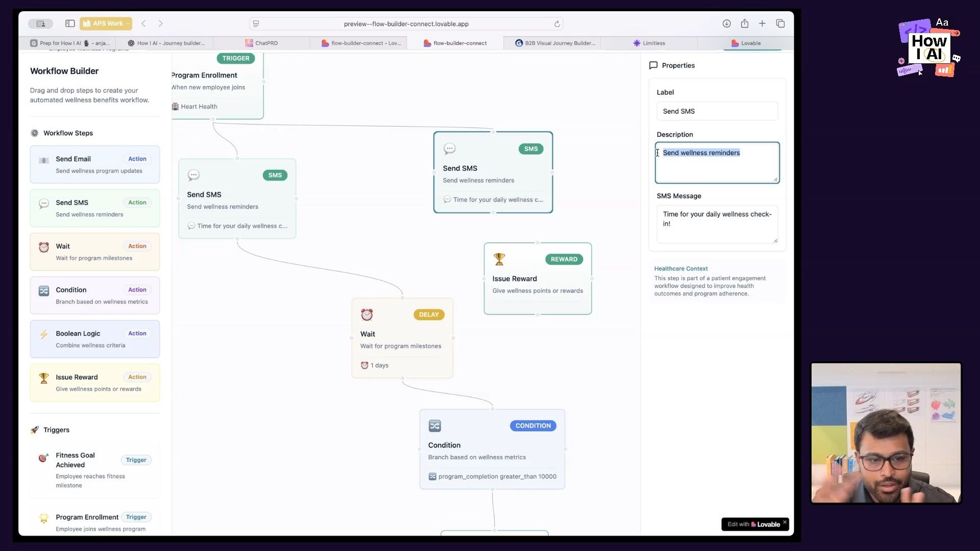Screen dimensions: 980x551
Task: Click the shuffle icon on Condition node
Action: (x=434, y=425)
